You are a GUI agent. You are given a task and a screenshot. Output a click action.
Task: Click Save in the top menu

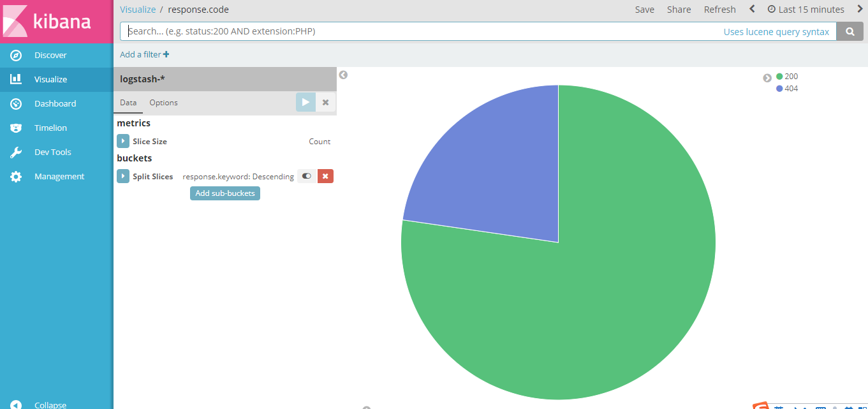(644, 10)
